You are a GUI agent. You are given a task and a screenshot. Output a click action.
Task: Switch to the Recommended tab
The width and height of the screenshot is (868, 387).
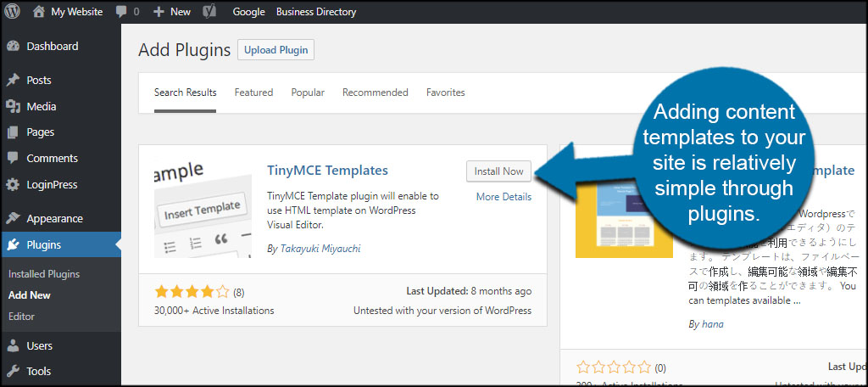tap(376, 93)
